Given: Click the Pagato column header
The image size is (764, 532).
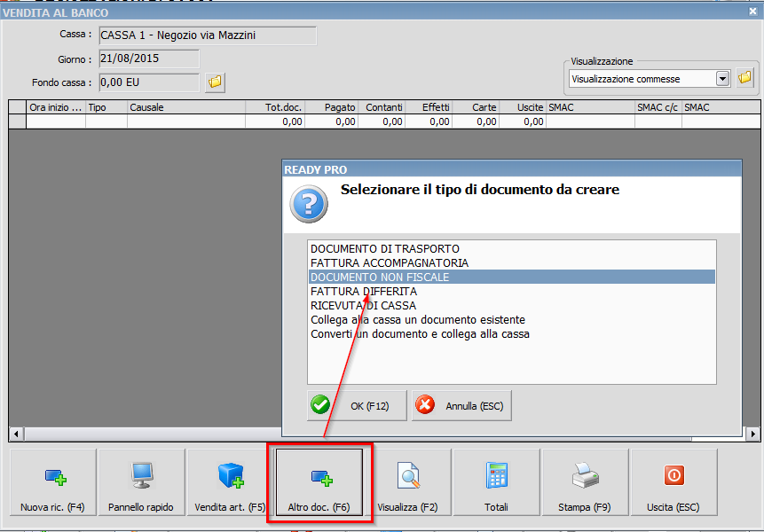Looking at the screenshot, I should 331,107.
